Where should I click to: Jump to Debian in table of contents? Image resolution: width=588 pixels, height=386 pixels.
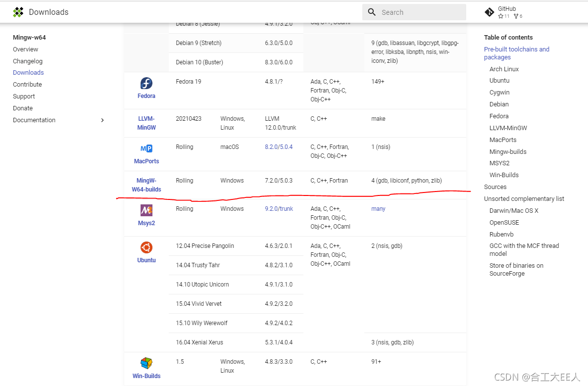499,104
